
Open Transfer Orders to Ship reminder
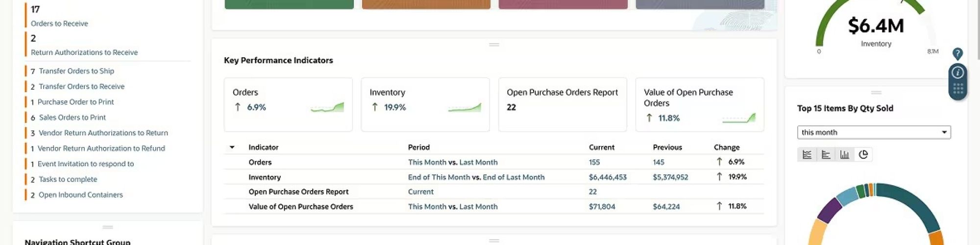click(x=76, y=71)
